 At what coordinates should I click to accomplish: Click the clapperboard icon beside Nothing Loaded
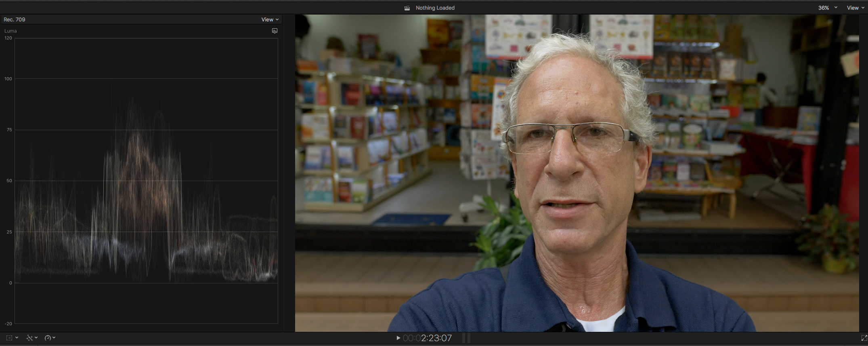pos(407,8)
